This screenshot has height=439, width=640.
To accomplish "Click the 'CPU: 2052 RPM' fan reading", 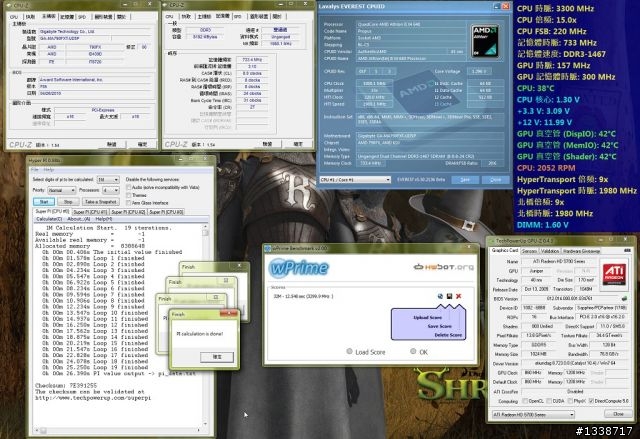I will tap(546, 168).
